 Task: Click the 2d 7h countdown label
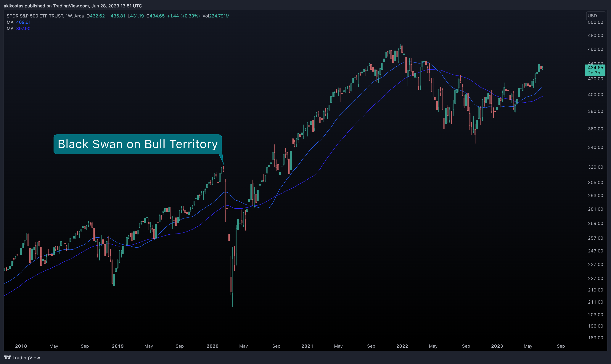click(594, 73)
